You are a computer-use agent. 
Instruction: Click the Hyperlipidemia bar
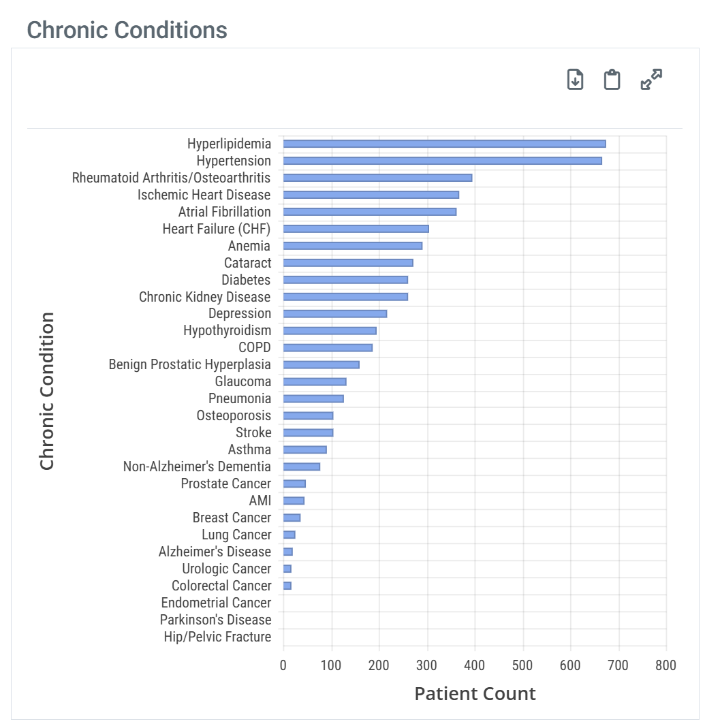tap(444, 144)
